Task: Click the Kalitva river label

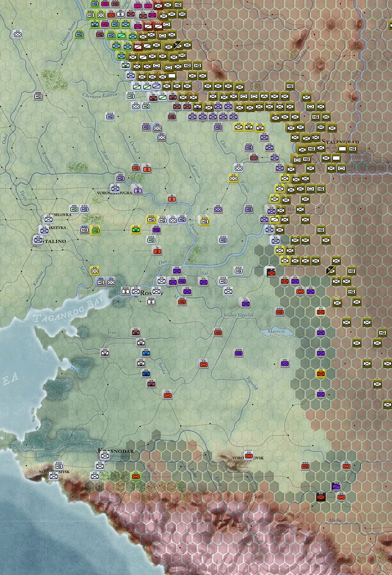Action: (196, 171)
